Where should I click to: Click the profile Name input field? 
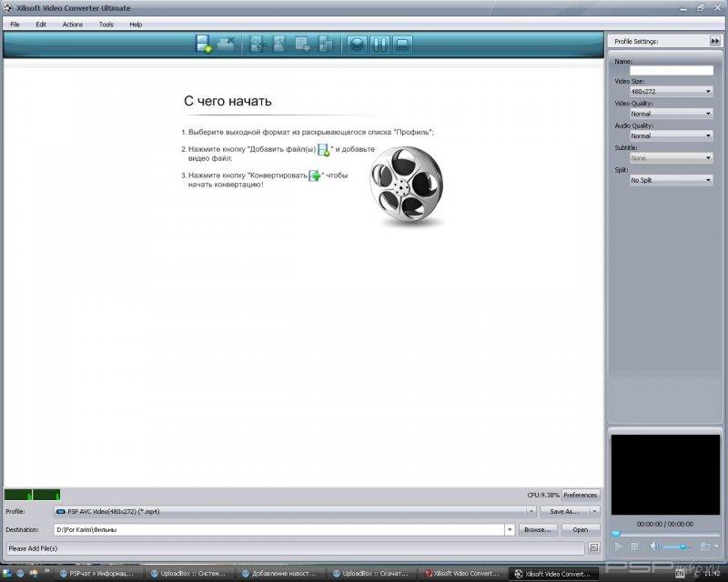point(672,70)
